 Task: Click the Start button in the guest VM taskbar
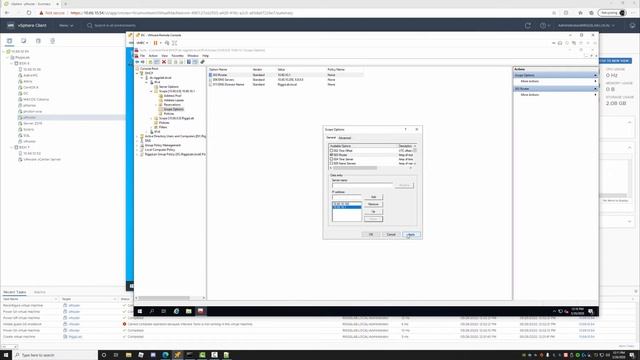140,311
